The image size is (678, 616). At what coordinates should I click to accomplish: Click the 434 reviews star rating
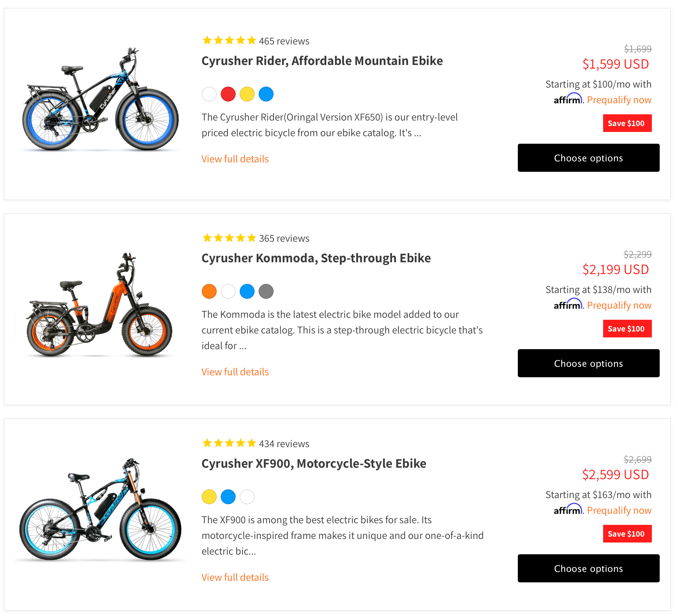[x=256, y=444]
